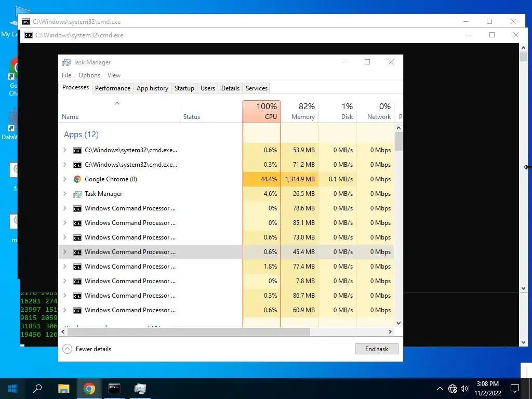Click the Task Manager title bar icon
The height and width of the screenshot is (399, 532).
point(66,62)
